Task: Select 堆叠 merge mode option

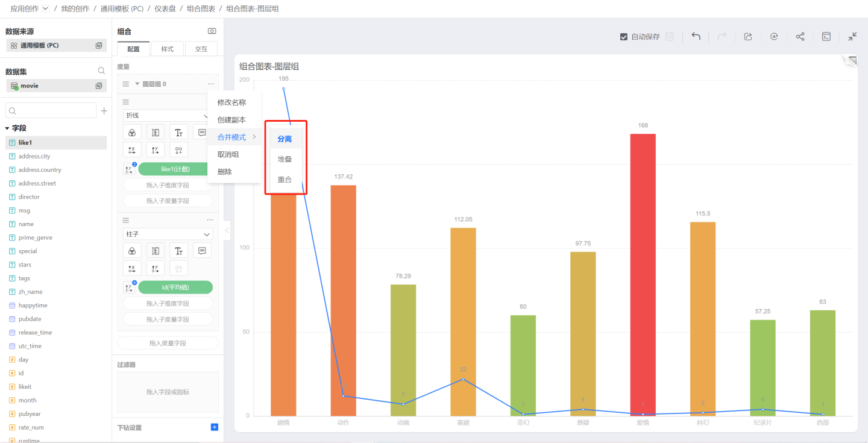Action: 285,159
